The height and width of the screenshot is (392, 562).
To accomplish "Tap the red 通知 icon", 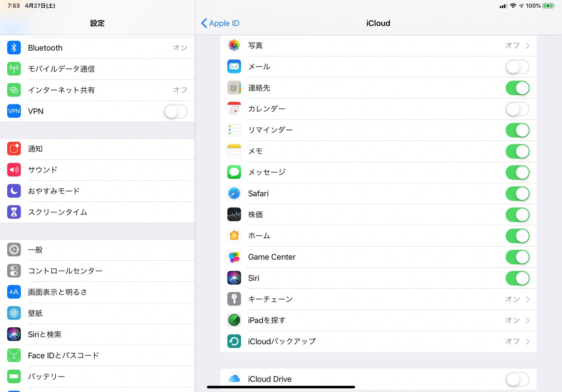I will point(14,148).
